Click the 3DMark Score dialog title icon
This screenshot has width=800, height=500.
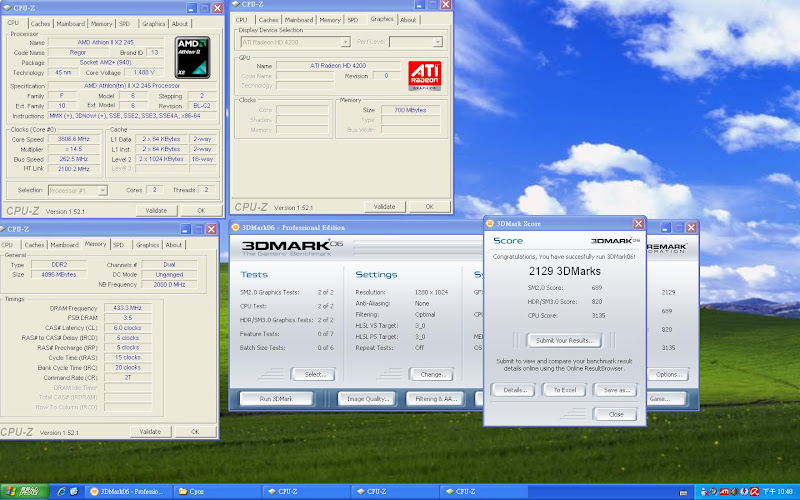(490, 223)
